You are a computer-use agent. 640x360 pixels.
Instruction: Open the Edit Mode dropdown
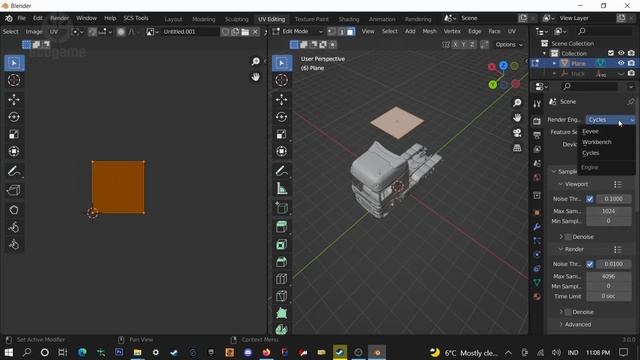pyautogui.click(x=298, y=31)
